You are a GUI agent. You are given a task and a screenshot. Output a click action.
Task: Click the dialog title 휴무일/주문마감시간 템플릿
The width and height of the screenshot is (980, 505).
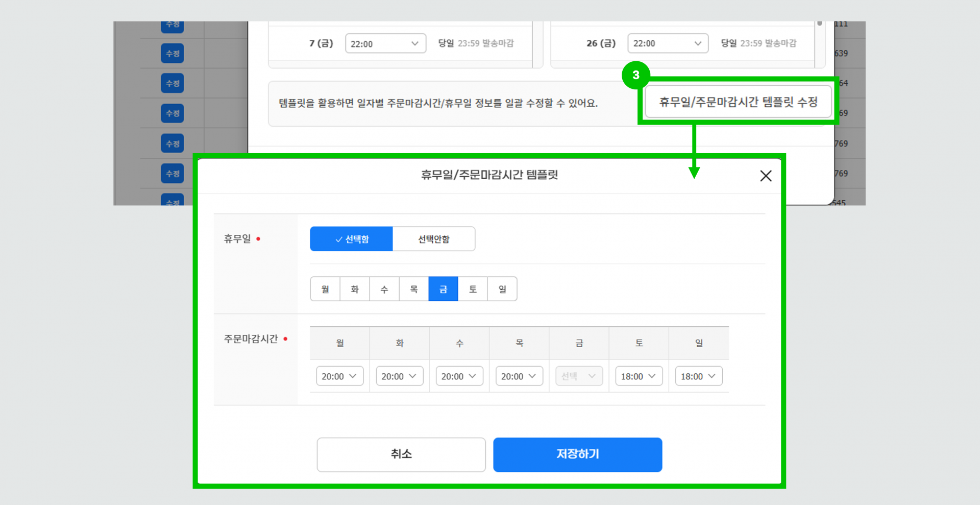pyautogui.click(x=489, y=175)
